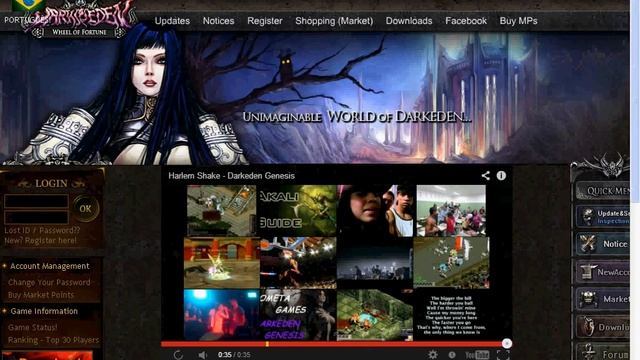Open the video info icon
The image size is (640, 360).
coord(501,176)
